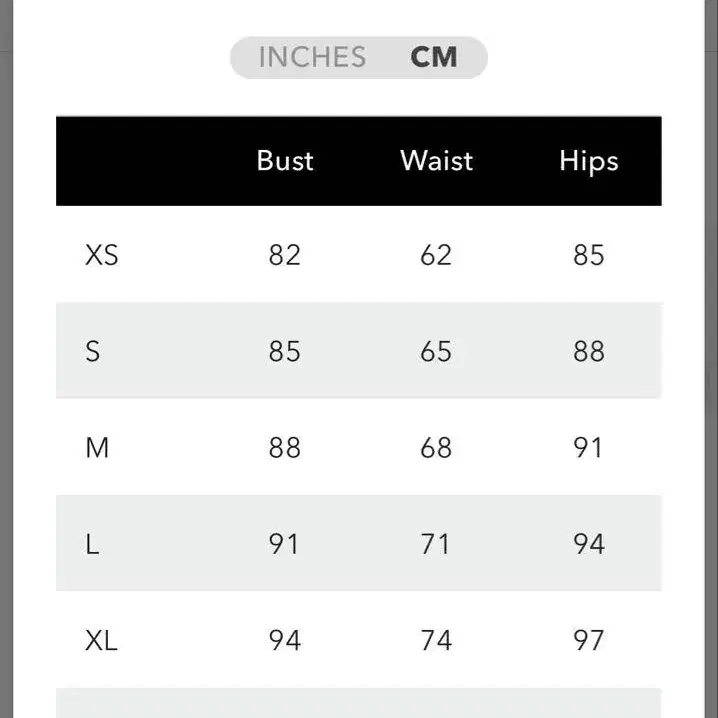The width and height of the screenshot is (718, 718).
Task: Select the S size row label
Action: click(92, 351)
